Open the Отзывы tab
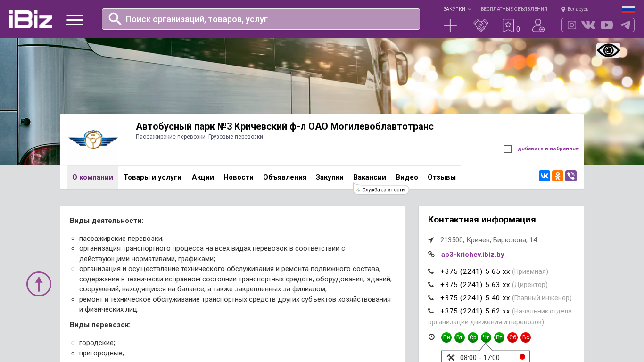This screenshot has height=362, width=644. coord(442,177)
